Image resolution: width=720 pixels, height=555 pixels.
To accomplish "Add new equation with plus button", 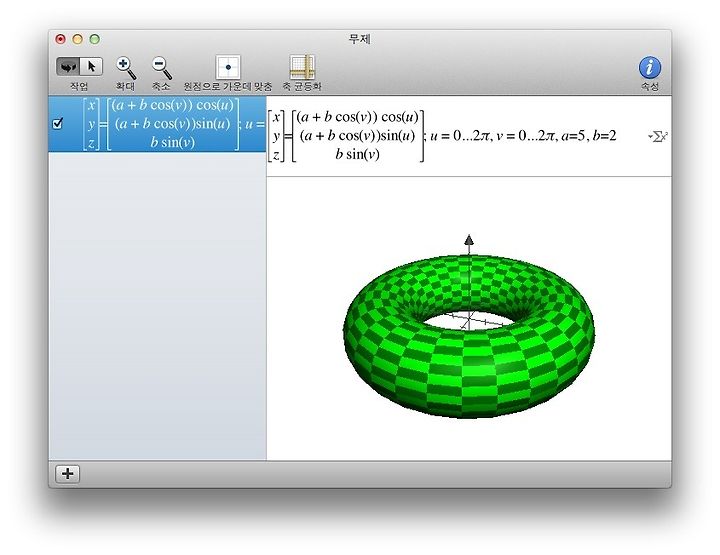I will pos(68,473).
